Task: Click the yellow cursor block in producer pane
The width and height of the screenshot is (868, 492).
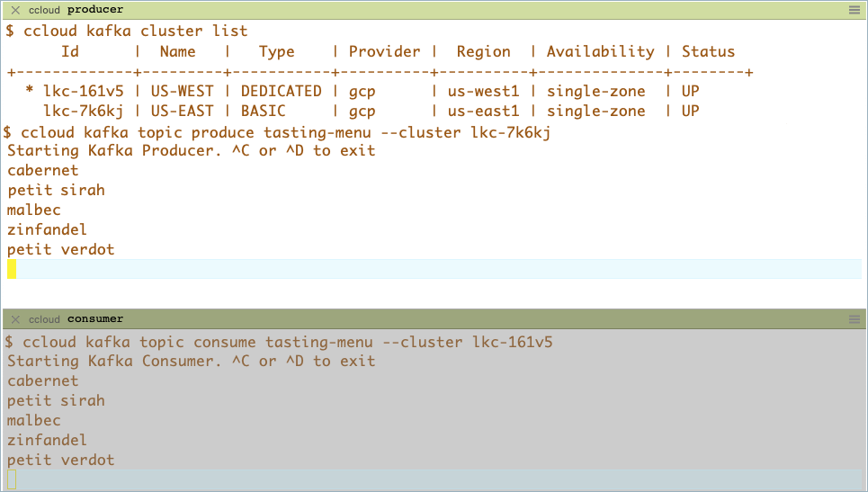Action: (12, 269)
